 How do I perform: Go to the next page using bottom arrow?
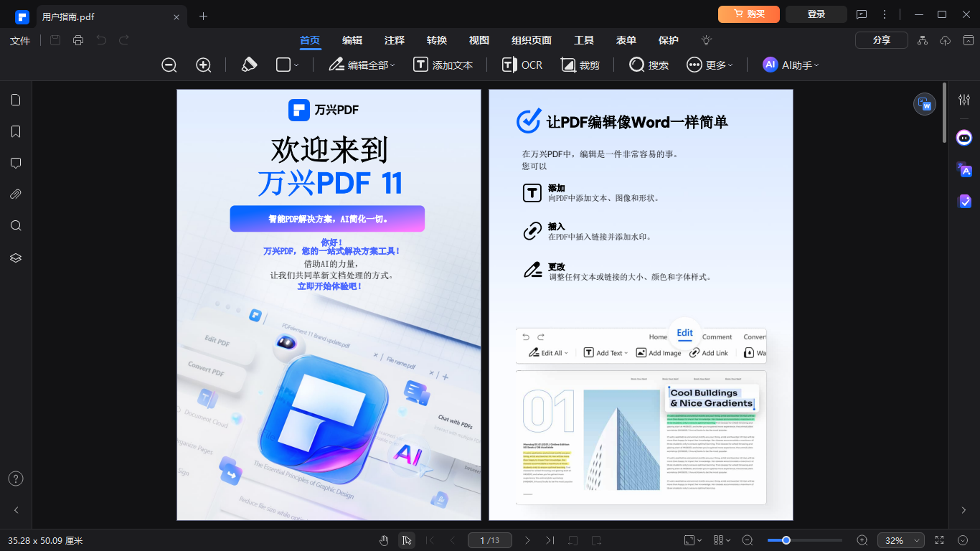527,540
